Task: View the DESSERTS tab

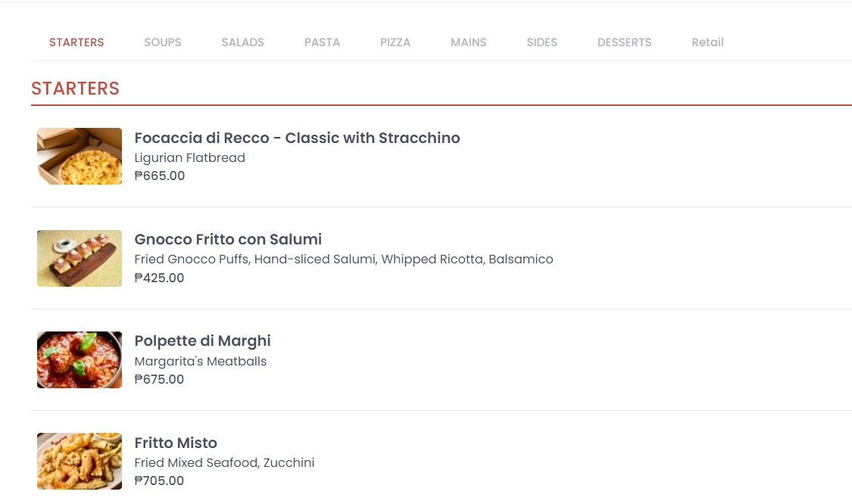Action: click(x=624, y=42)
